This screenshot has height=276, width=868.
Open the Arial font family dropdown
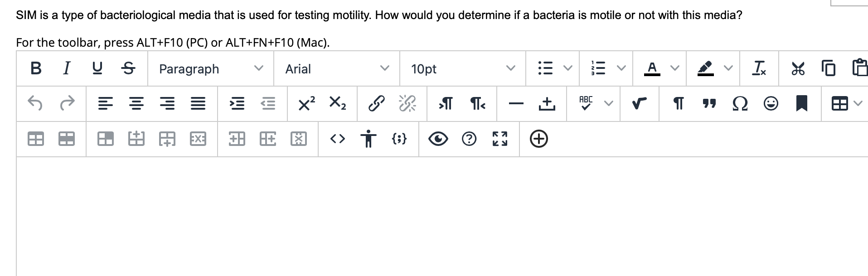(x=336, y=68)
